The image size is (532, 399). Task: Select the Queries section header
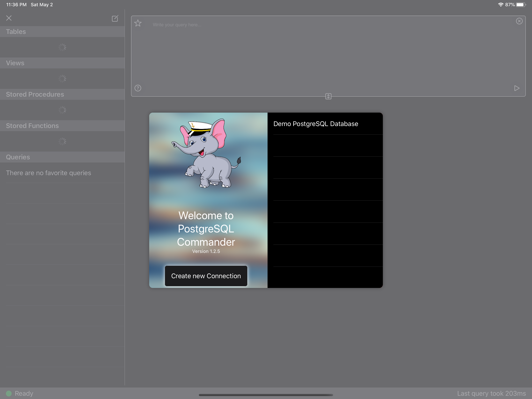click(x=18, y=157)
